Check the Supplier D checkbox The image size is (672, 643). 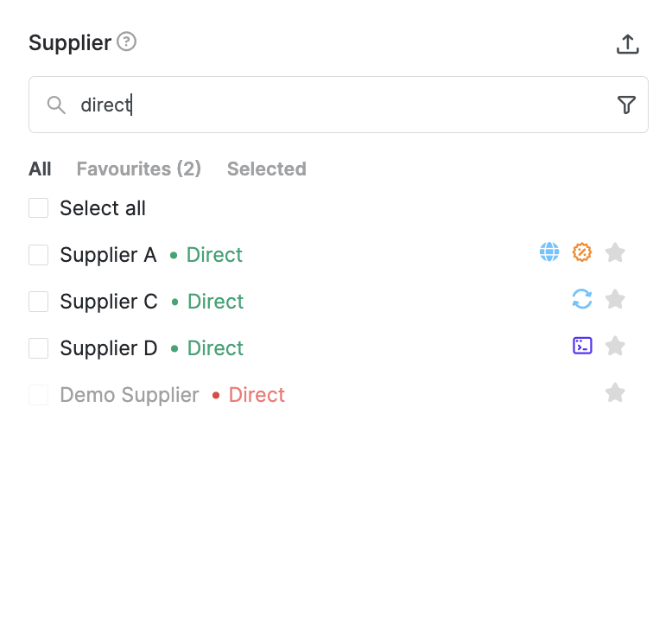coord(38,348)
